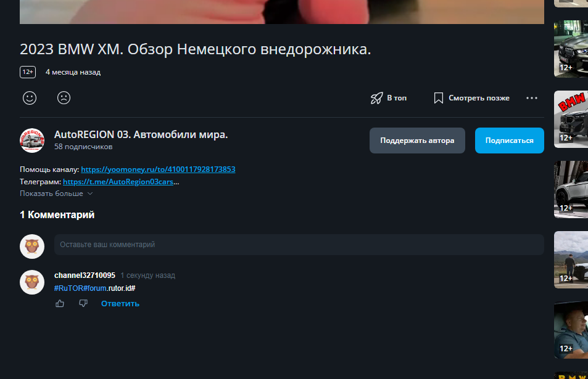This screenshot has width=588, height=379.
Task: Click channel32710095's owl avatar
Action: pos(32,282)
